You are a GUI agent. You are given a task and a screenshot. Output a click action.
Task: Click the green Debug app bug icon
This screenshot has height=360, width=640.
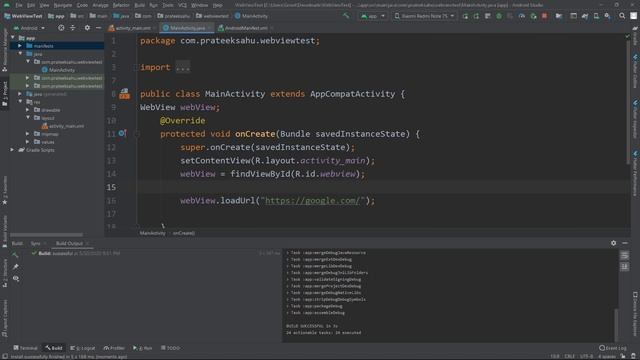point(499,16)
